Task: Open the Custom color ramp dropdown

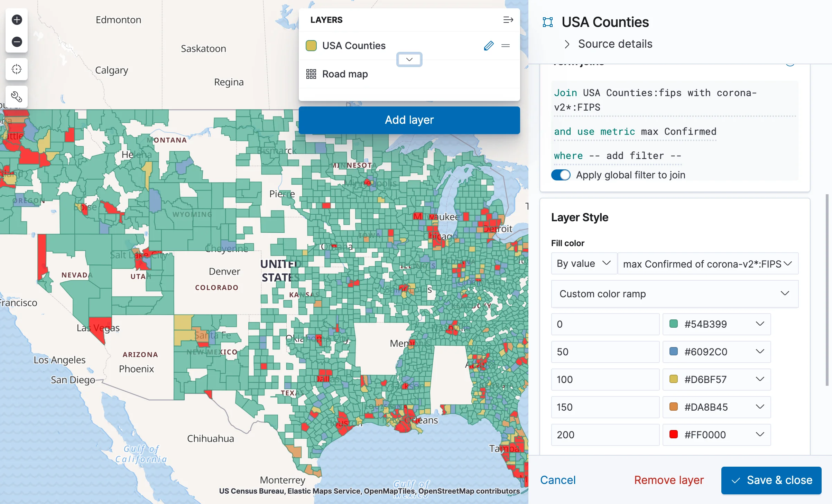Action: click(x=674, y=294)
